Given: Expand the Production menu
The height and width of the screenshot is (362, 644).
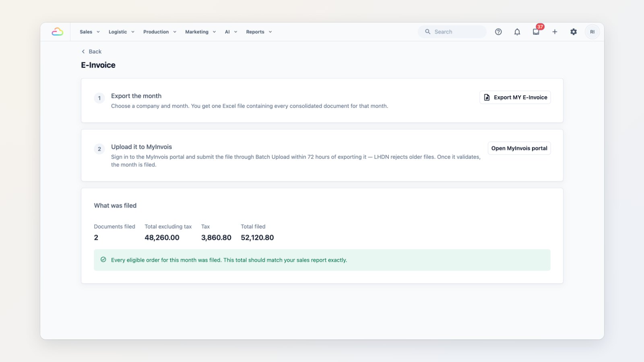Looking at the screenshot, I should 159,32.
